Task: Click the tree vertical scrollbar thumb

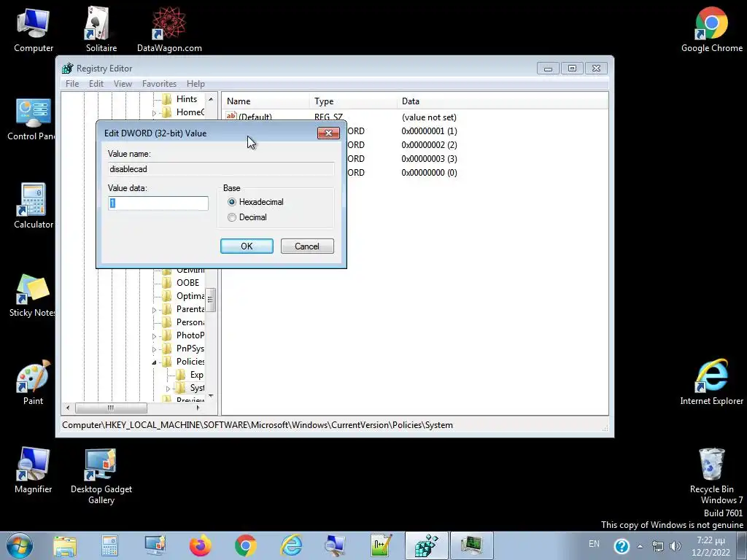Action: point(211,300)
